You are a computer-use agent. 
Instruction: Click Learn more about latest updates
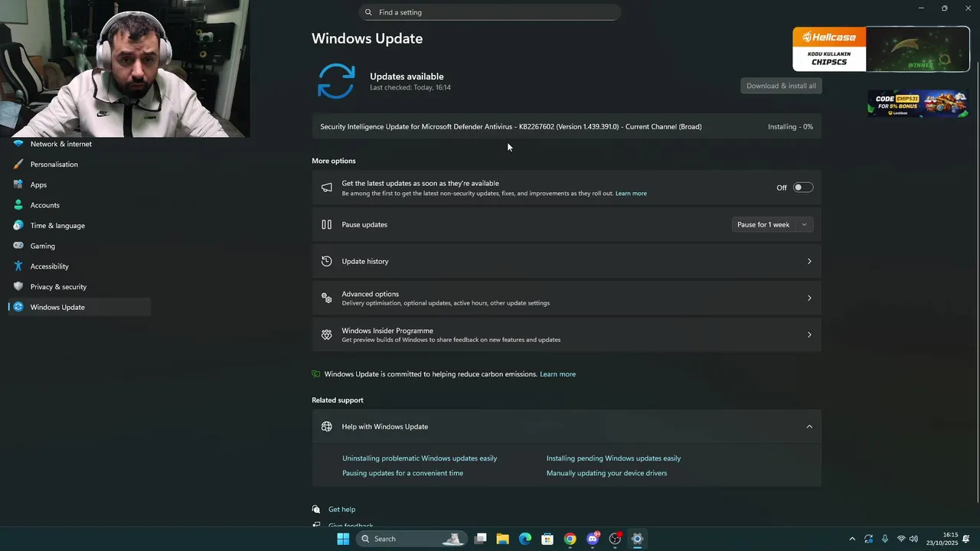pyautogui.click(x=631, y=194)
